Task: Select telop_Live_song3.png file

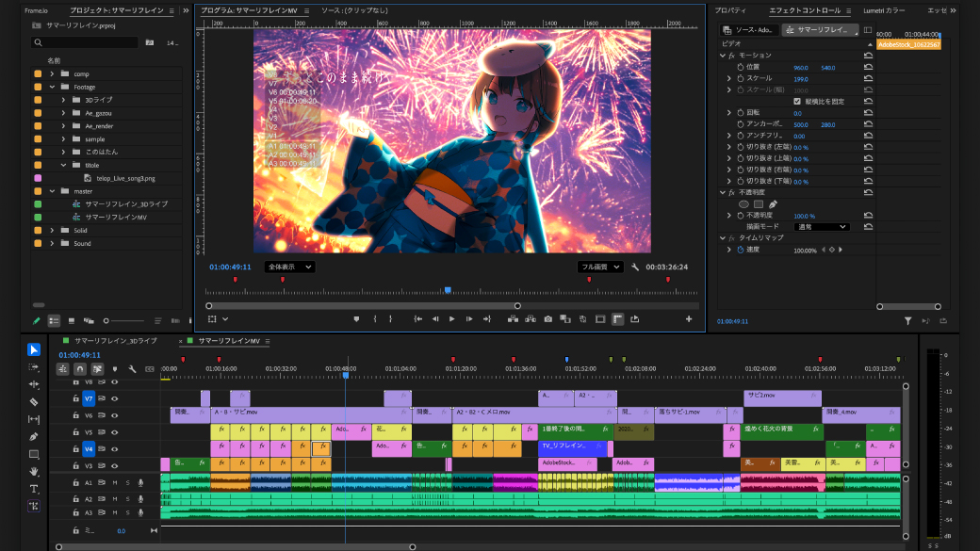Action: pos(125,179)
